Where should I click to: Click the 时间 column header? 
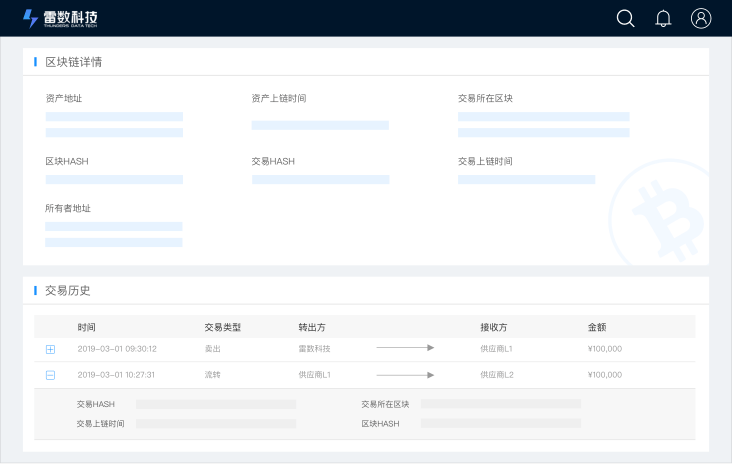[x=86, y=327]
